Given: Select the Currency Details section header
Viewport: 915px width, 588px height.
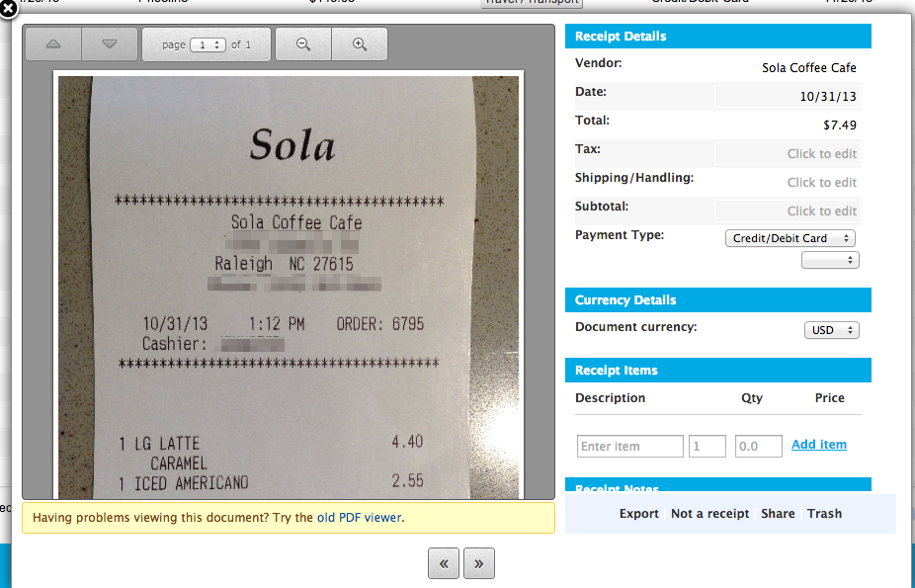Looking at the screenshot, I should pyautogui.click(x=717, y=299).
